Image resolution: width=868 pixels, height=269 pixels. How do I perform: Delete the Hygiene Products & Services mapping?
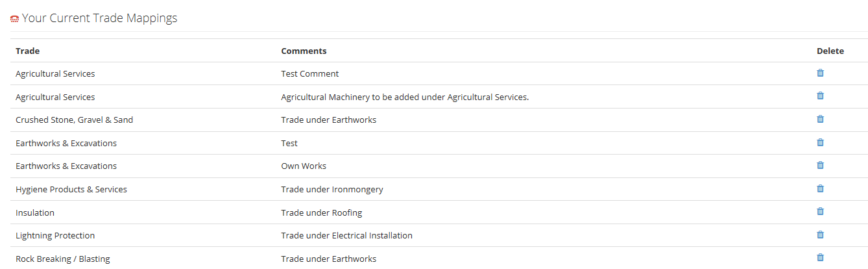tap(820, 188)
